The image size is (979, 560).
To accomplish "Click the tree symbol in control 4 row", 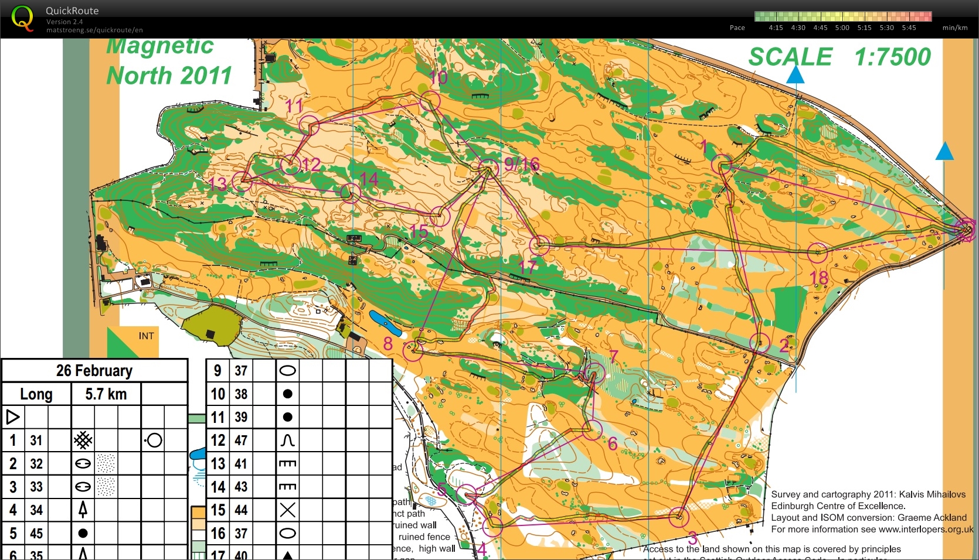I will pyautogui.click(x=83, y=510).
